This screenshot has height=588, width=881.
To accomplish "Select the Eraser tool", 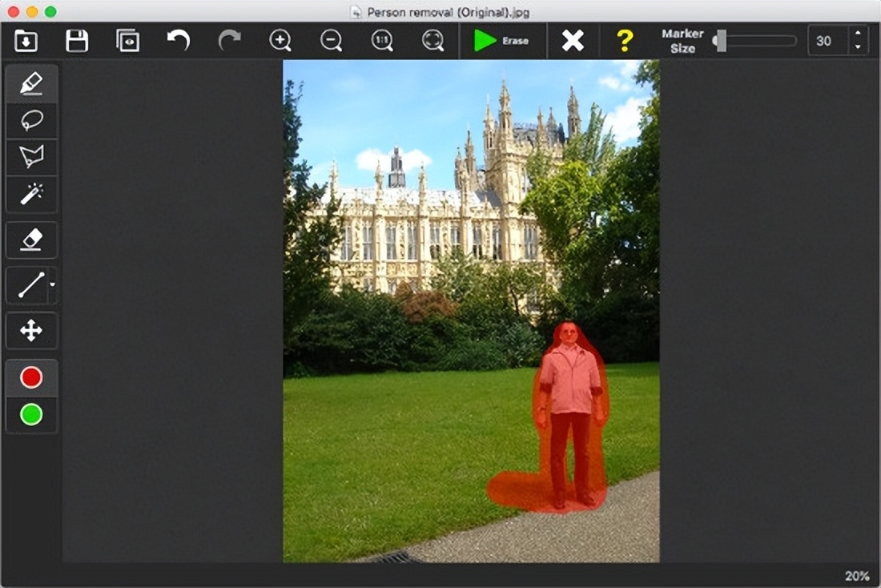I will [x=31, y=240].
